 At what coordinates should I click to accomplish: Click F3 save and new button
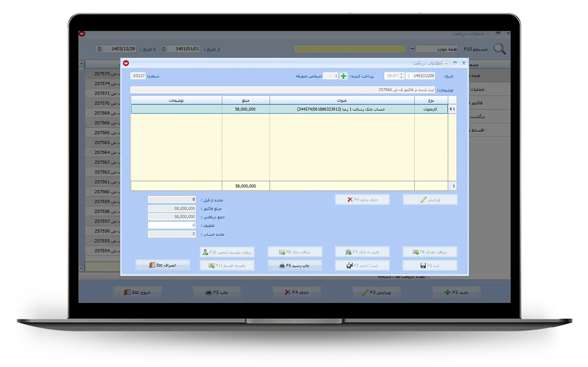[362, 265]
